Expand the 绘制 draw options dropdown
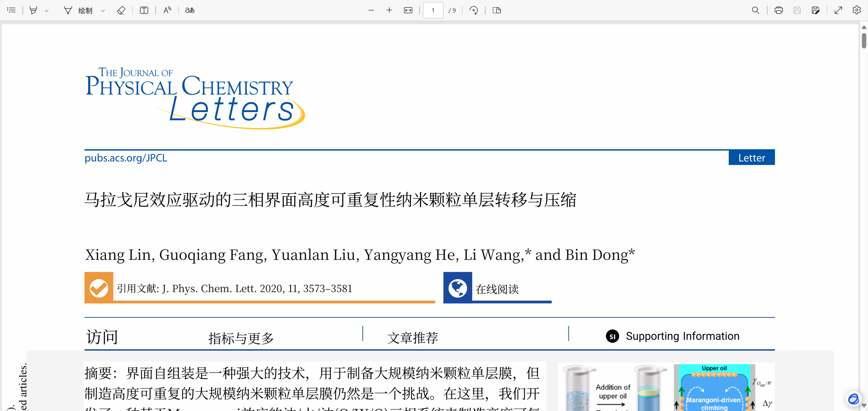Image resolution: width=868 pixels, height=411 pixels. pyautogui.click(x=103, y=11)
